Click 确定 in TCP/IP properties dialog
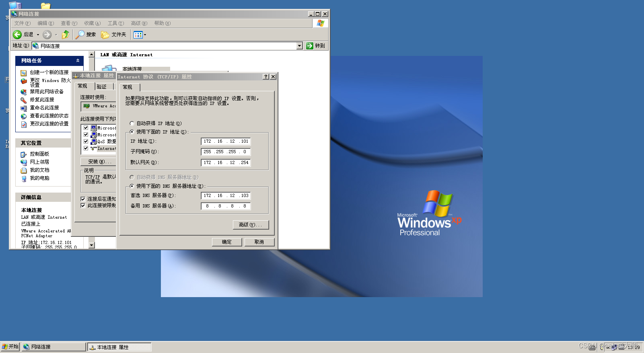Image resolution: width=644 pixels, height=353 pixels. [x=227, y=242]
